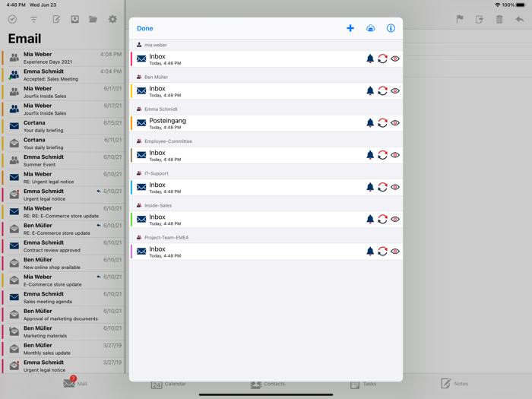The image size is (532, 399).
Task: Open email Contract review approved
Action: pyautogui.click(x=63, y=246)
